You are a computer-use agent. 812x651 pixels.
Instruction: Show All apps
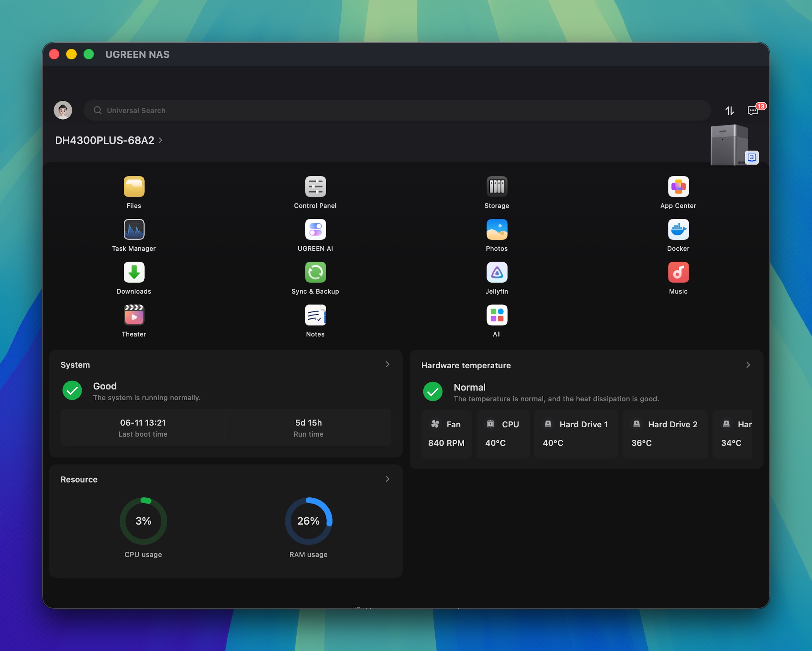click(497, 315)
